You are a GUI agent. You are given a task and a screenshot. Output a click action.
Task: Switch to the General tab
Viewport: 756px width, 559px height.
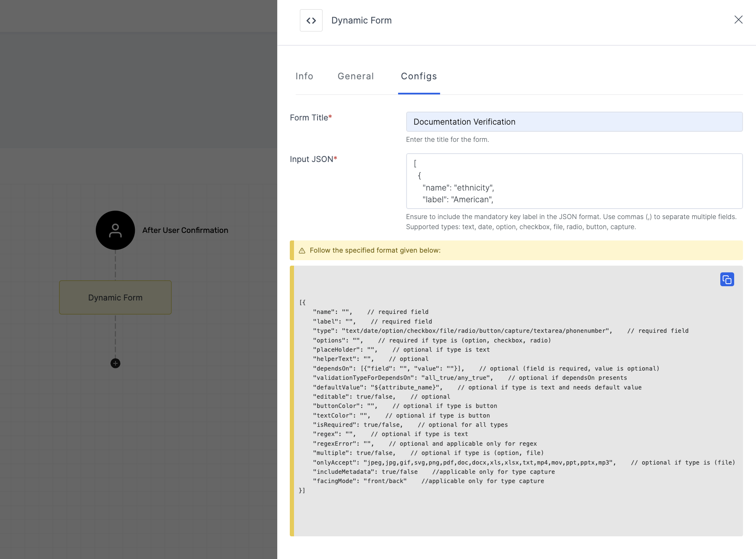point(356,76)
